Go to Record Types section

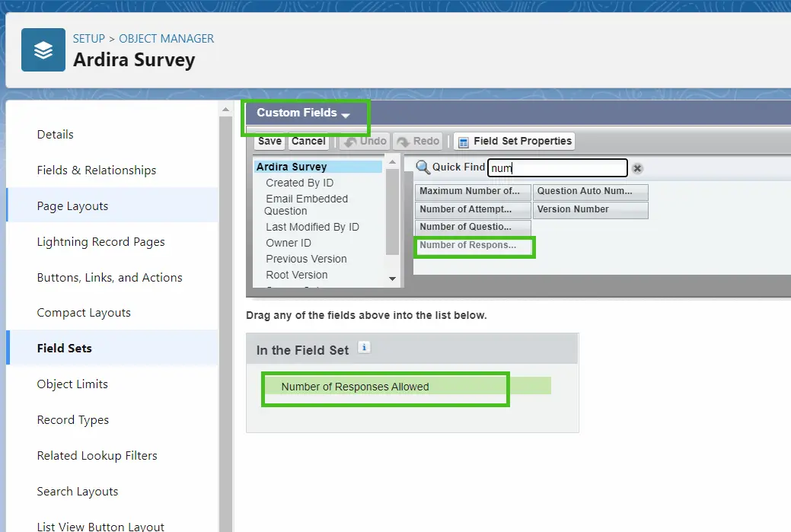click(73, 419)
